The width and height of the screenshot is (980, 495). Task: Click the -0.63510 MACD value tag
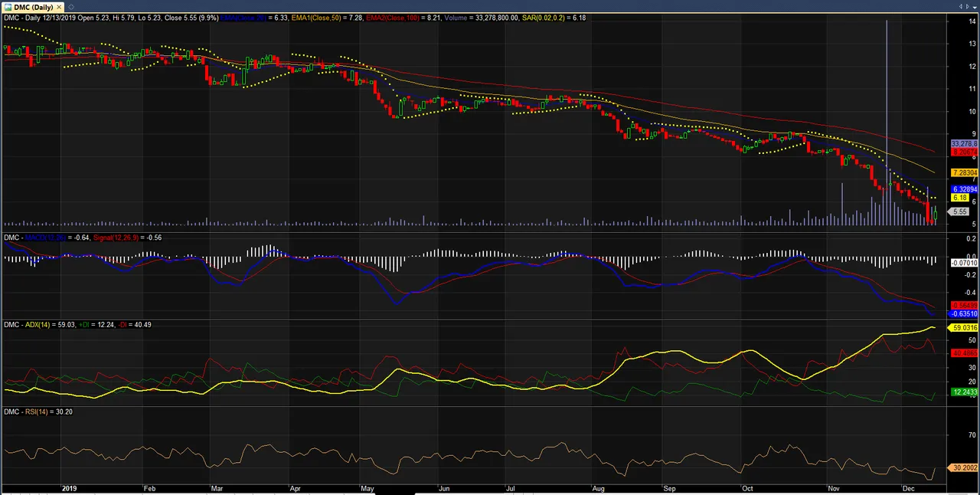pyautogui.click(x=964, y=313)
